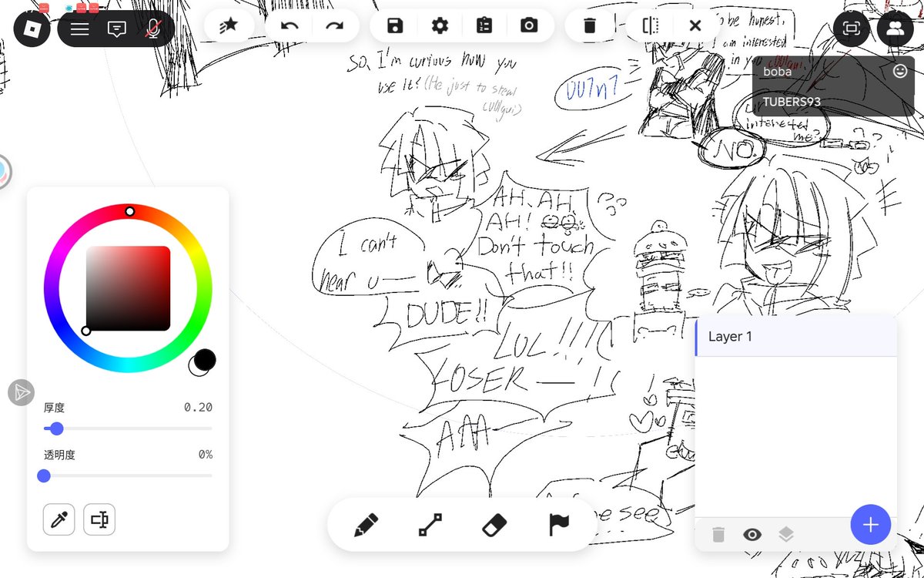This screenshot has width=924, height=578.
Task: Open the hamburger menu button
Action: click(x=80, y=29)
